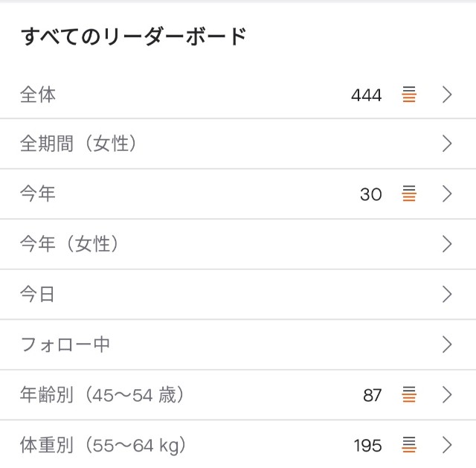Select the フォロー中 leaderboard entry
This screenshot has width=476, height=468.
coord(238,344)
